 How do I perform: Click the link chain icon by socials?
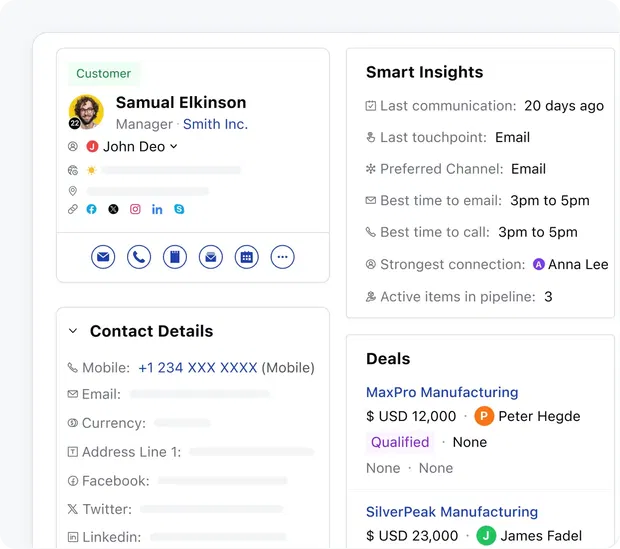pyautogui.click(x=73, y=209)
